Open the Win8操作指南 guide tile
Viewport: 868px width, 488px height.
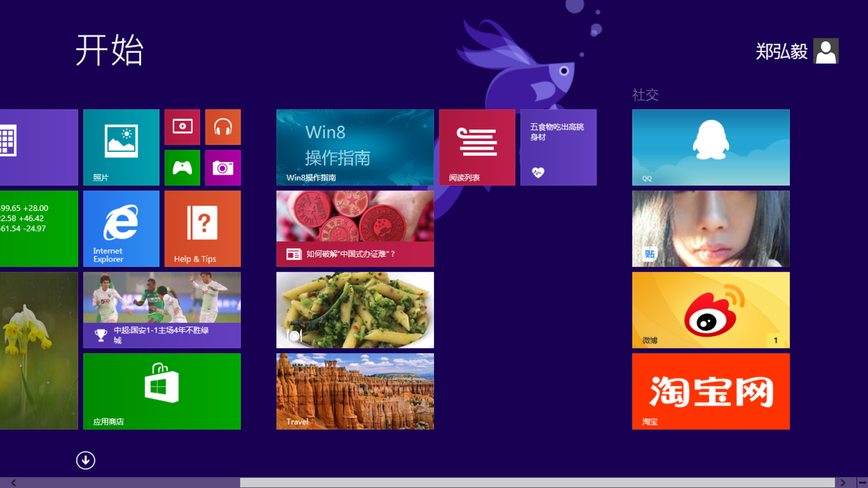tap(355, 147)
